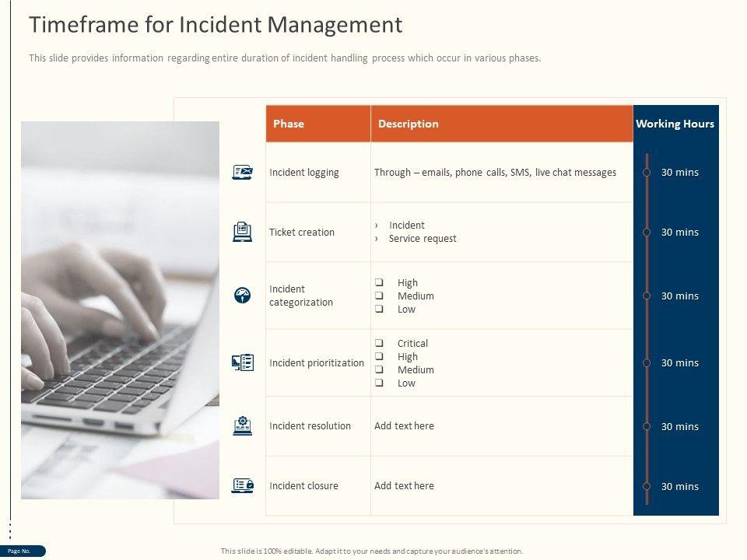Select the Description column header
Viewport: 747px width, 560px height.
click(502, 124)
